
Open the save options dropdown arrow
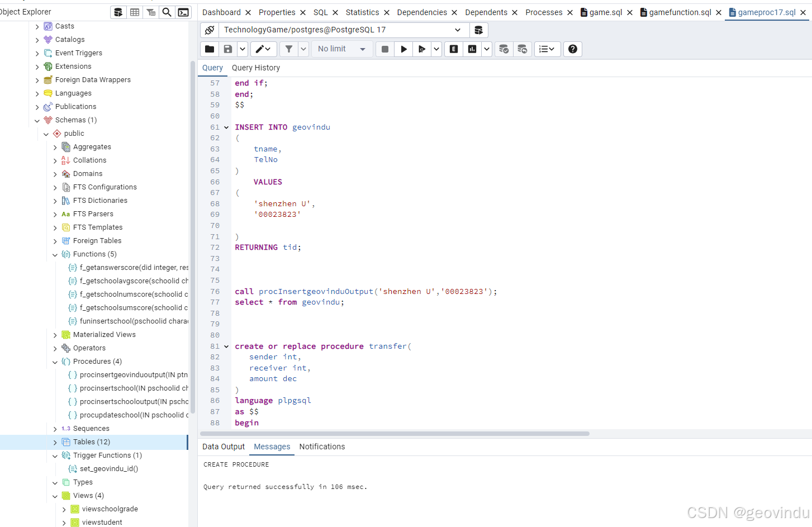coord(243,49)
